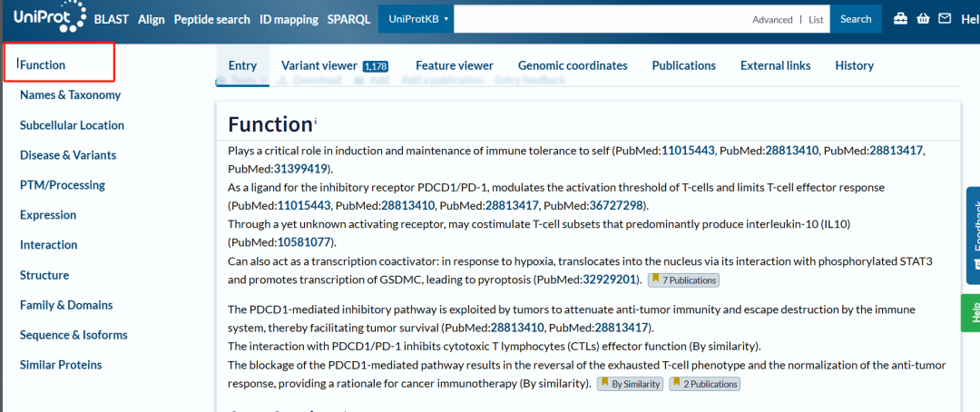Image resolution: width=980 pixels, height=412 pixels.
Task: Click the Search button
Action: tap(856, 19)
